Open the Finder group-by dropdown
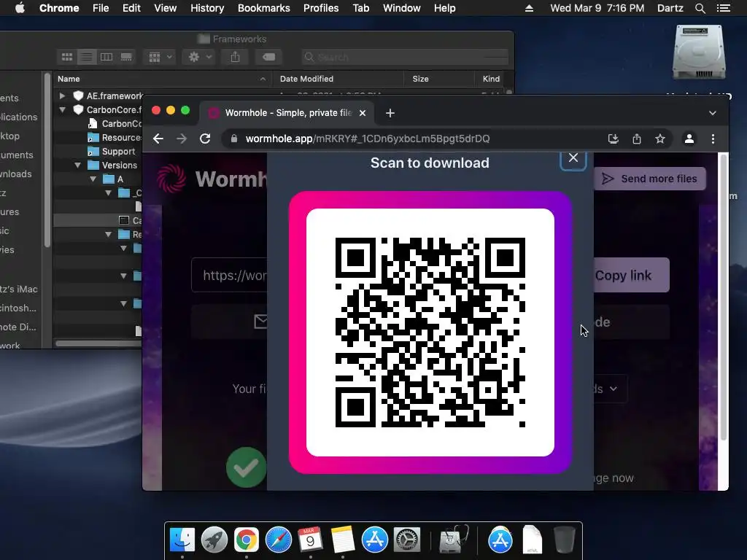 pyautogui.click(x=160, y=57)
